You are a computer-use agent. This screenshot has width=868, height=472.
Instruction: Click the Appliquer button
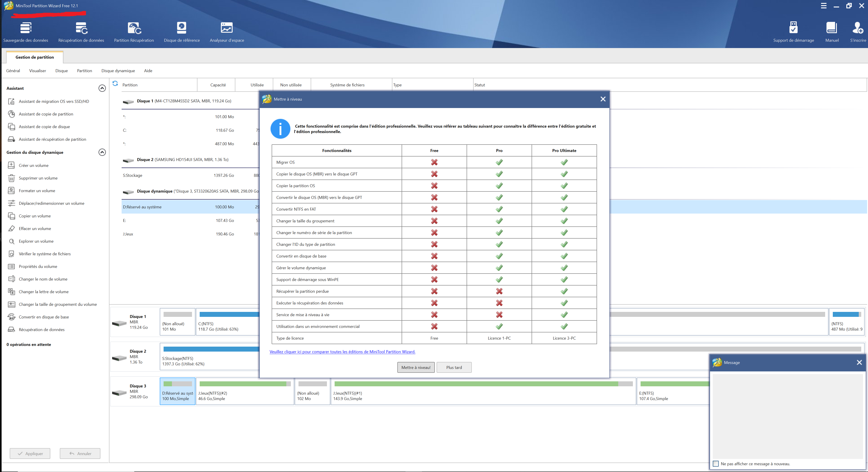pyautogui.click(x=30, y=454)
